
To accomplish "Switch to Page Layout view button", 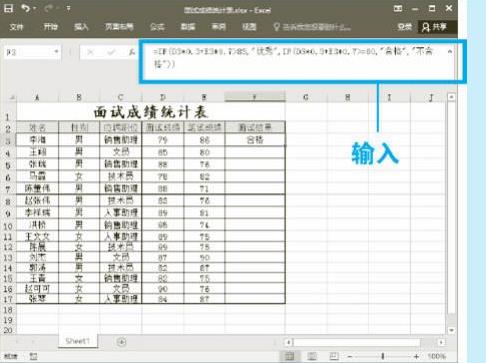I will point(312,356).
